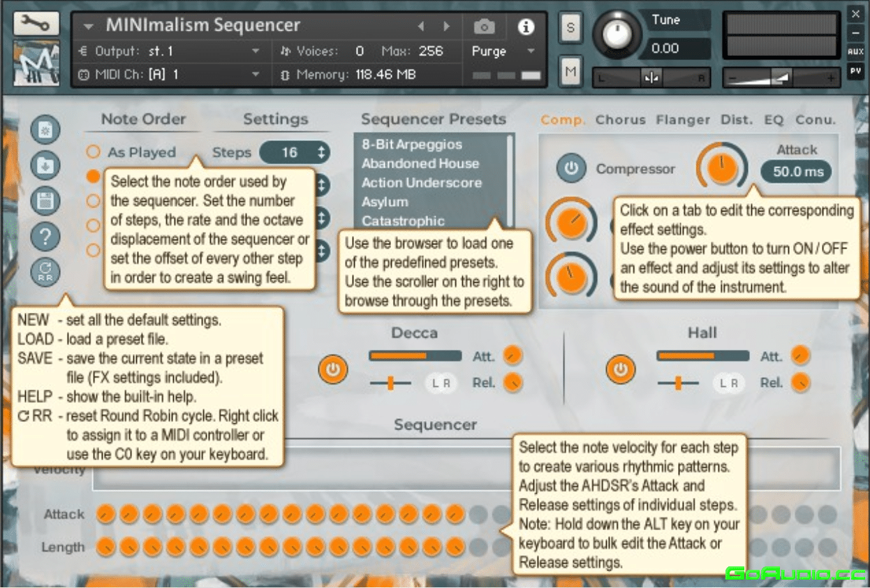Open the MIDI Ch channel dropdown
Screen dimensions: 870x588
point(256,74)
